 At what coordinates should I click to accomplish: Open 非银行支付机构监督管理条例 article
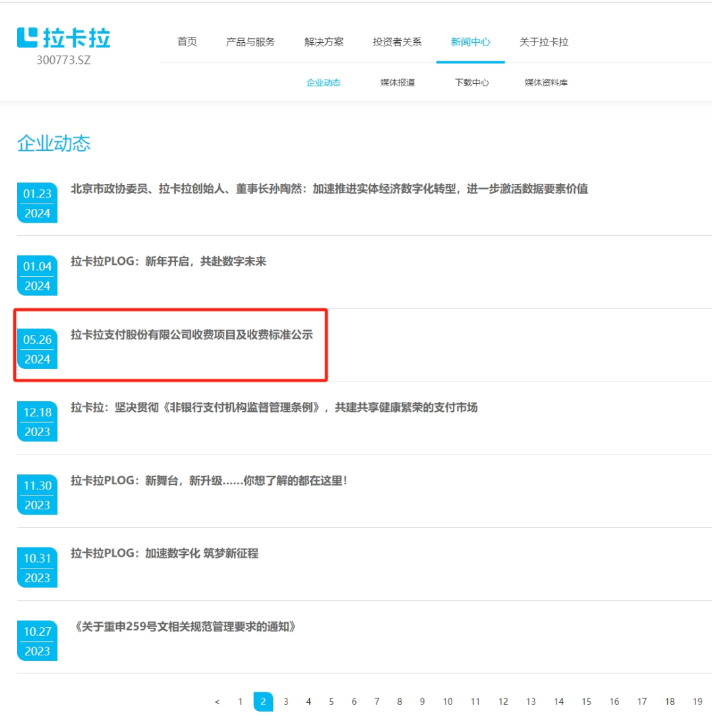pos(274,408)
